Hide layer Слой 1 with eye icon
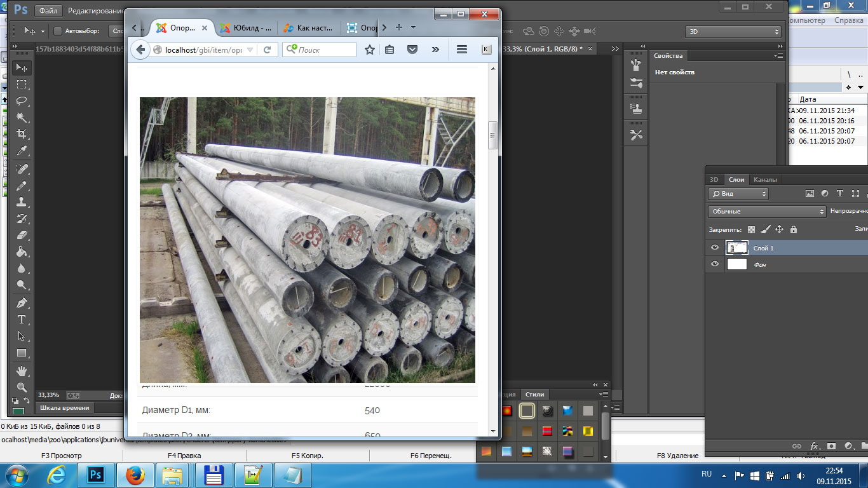 point(715,248)
